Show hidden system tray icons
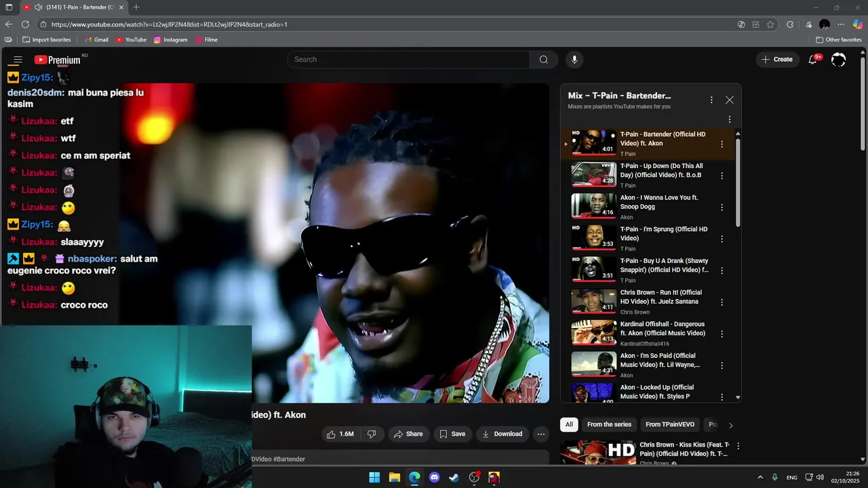 pyautogui.click(x=760, y=477)
